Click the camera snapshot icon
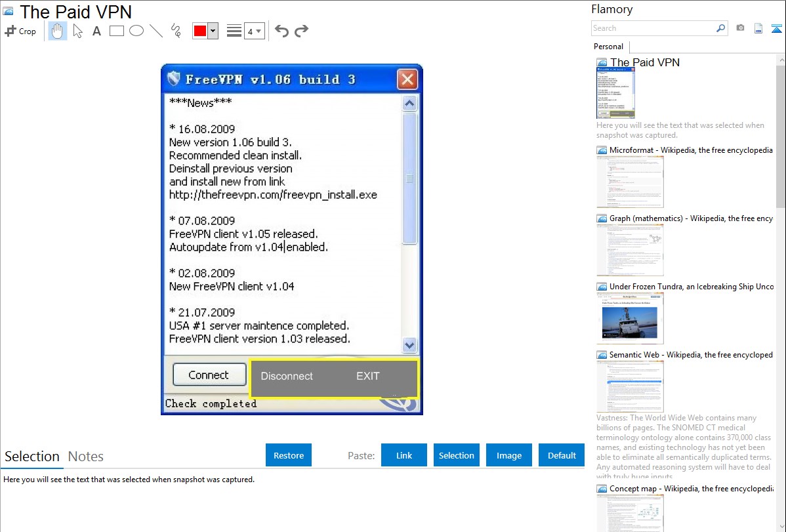Image resolution: width=786 pixels, height=532 pixels. pos(740,28)
